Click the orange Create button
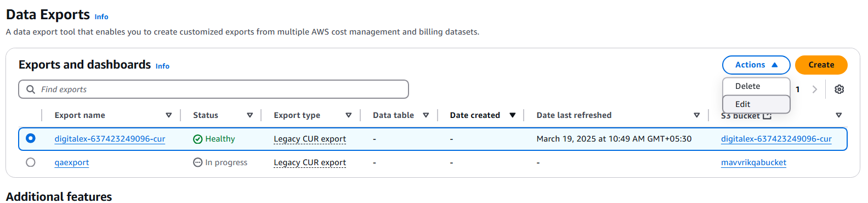 [821, 65]
